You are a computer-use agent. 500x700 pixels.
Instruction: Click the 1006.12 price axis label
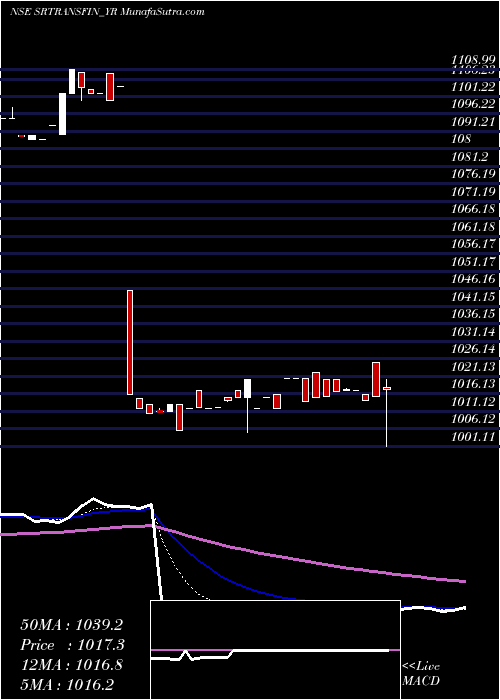point(472,419)
